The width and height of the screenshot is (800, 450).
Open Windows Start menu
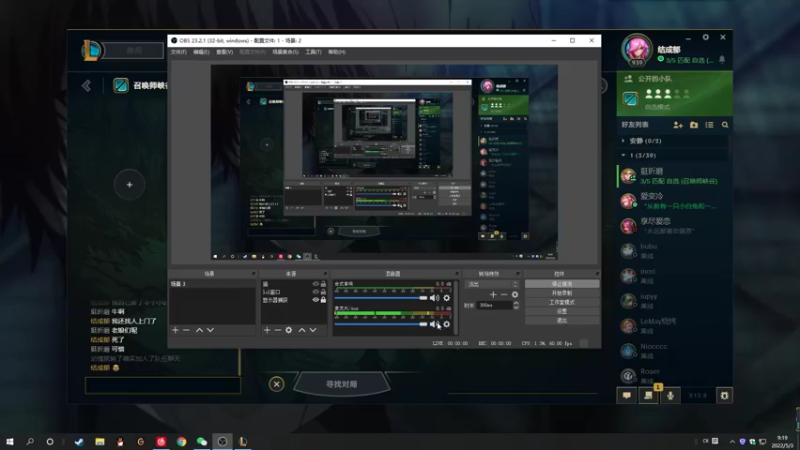click(10, 441)
